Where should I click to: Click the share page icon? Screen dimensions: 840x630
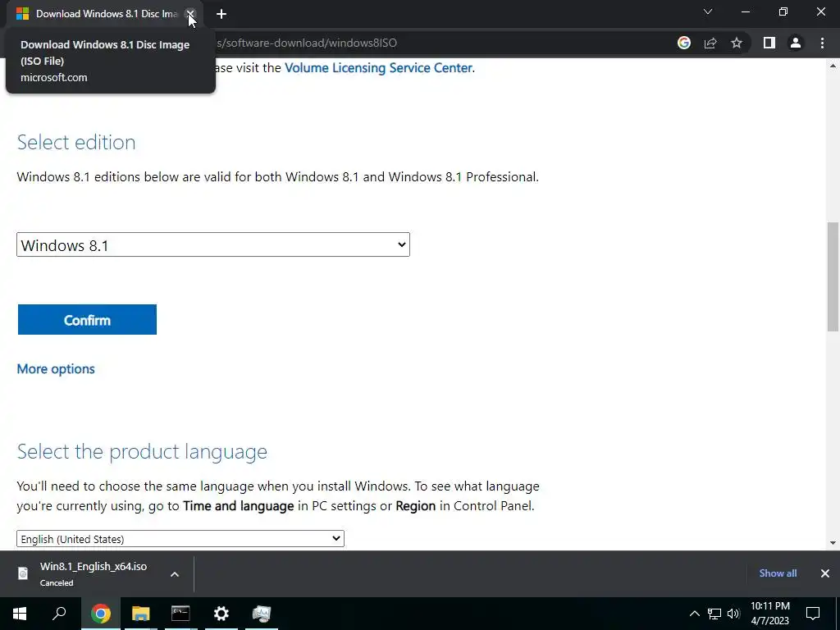click(x=710, y=43)
